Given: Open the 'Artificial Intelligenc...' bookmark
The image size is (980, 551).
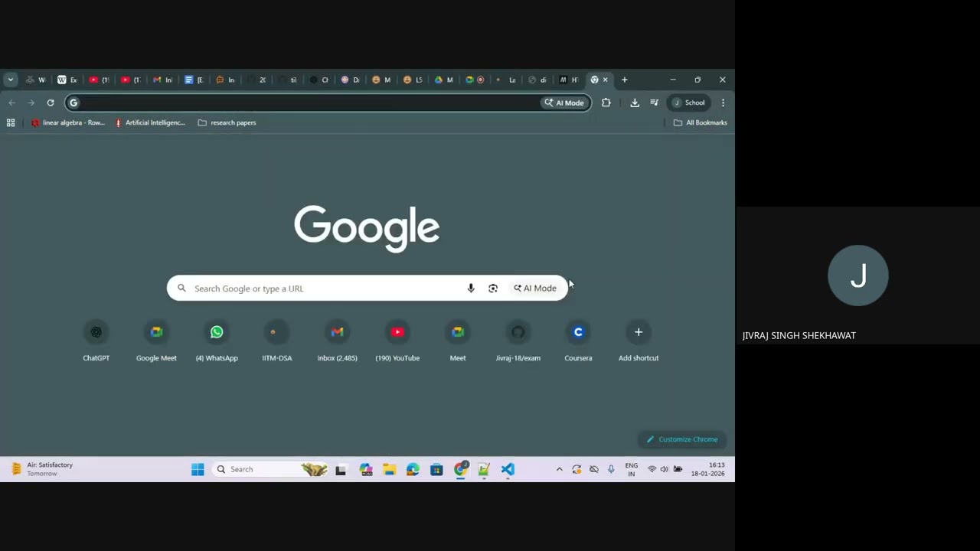Looking at the screenshot, I should pyautogui.click(x=150, y=122).
